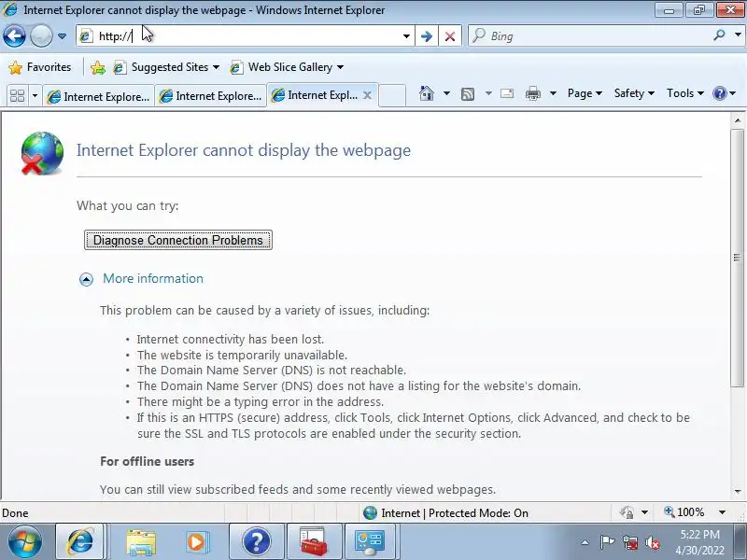747x560 pixels.
Task: Click the muted volume tray icon
Action: (x=652, y=542)
